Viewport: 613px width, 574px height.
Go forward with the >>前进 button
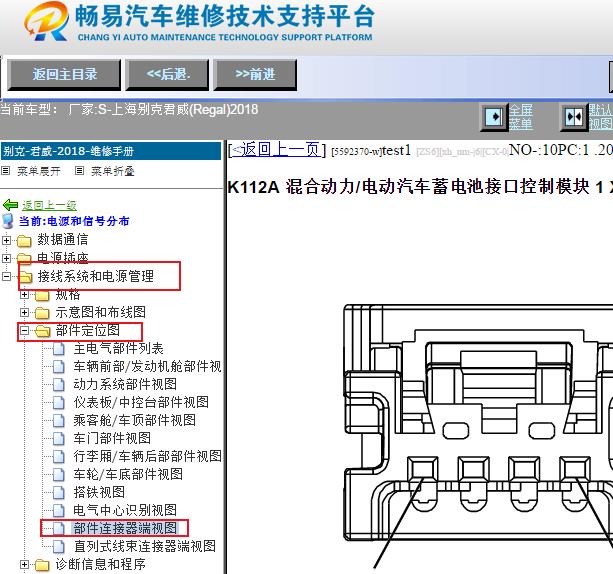255,74
